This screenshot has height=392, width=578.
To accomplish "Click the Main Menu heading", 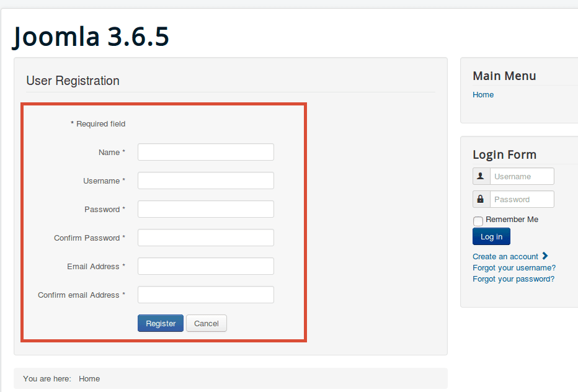I will pos(504,76).
